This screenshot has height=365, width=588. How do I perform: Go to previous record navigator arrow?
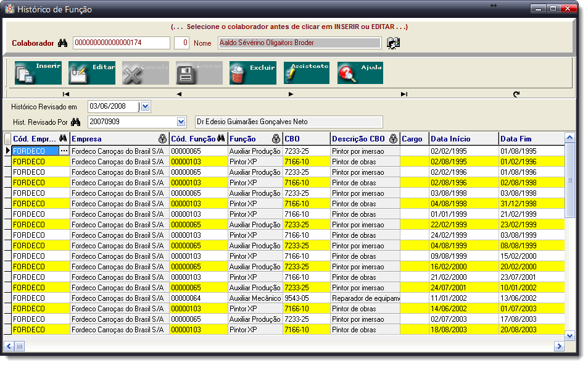[179, 94]
